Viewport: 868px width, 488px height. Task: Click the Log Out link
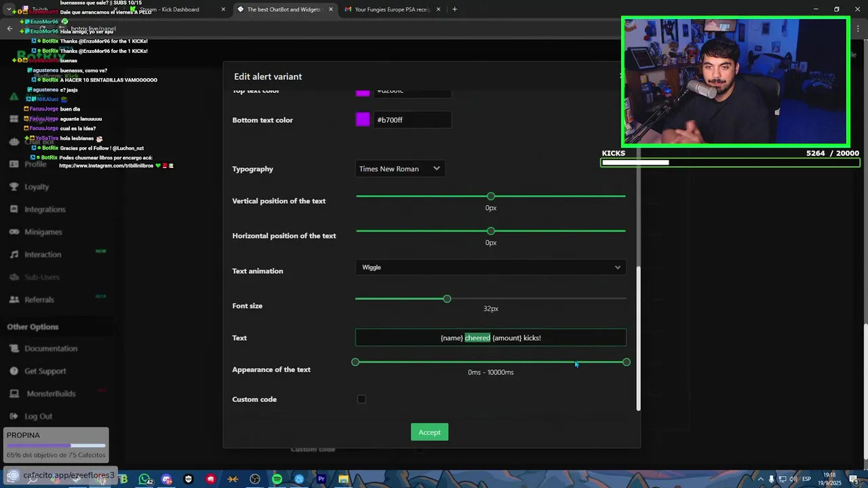tap(38, 416)
